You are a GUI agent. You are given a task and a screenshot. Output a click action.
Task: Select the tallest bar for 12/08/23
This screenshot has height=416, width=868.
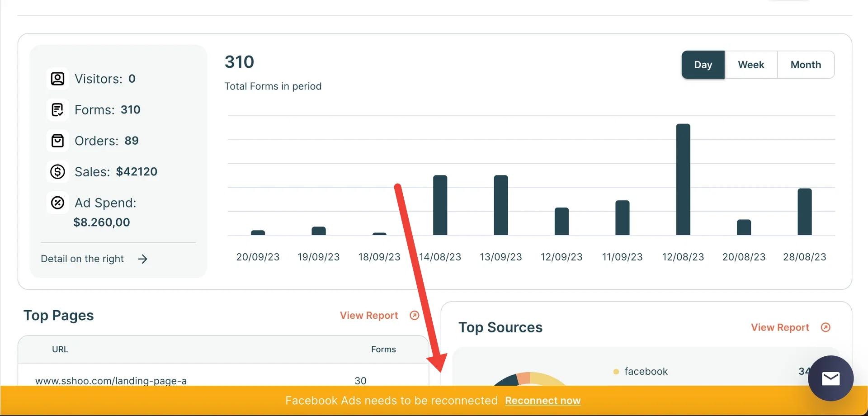tap(683, 180)
